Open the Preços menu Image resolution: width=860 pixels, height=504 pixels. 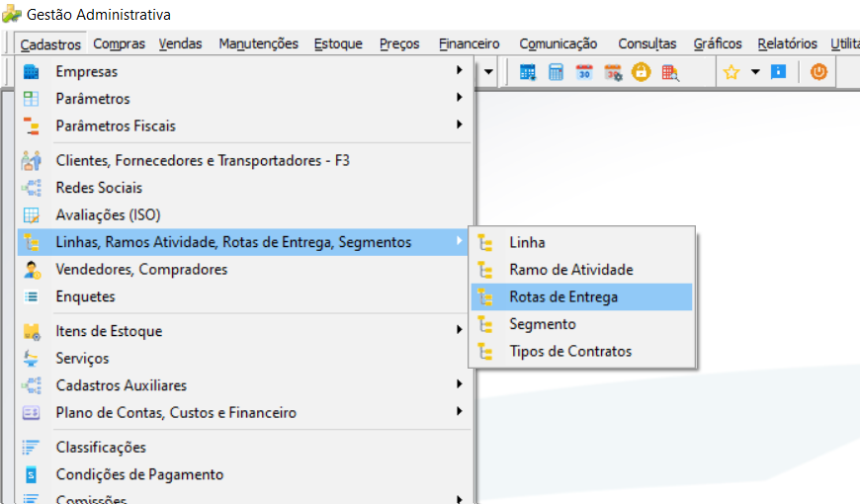tap(399, 43)
